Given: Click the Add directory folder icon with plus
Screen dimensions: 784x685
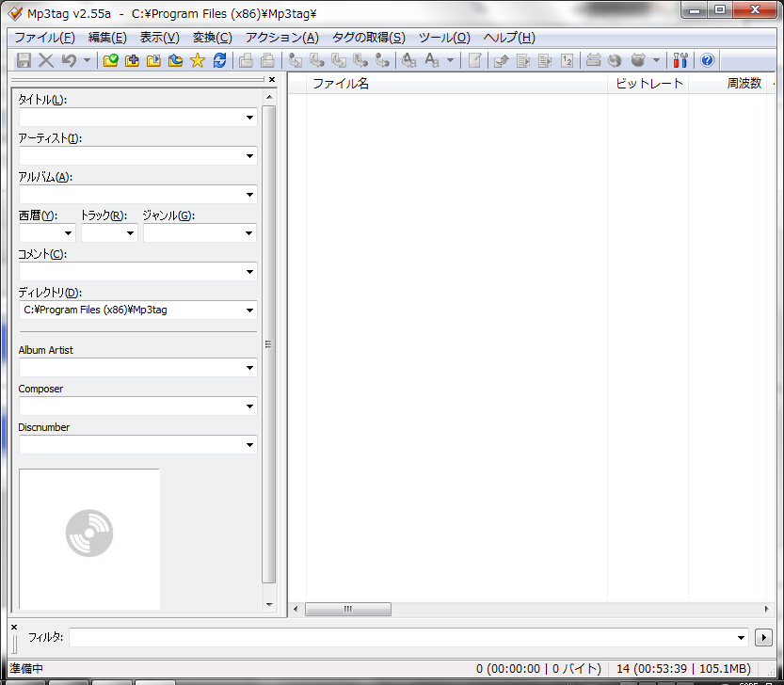Looking at the screenshot, I should point(132,60).
